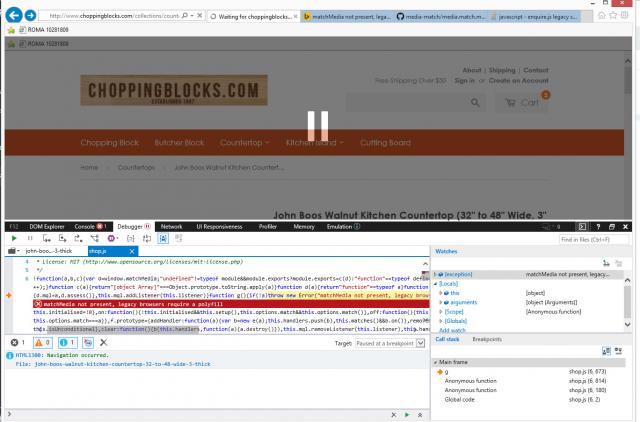Open the file picker folder dropdown
The width and height of the screenshot is (640, 422).
[x=13, y=251]
